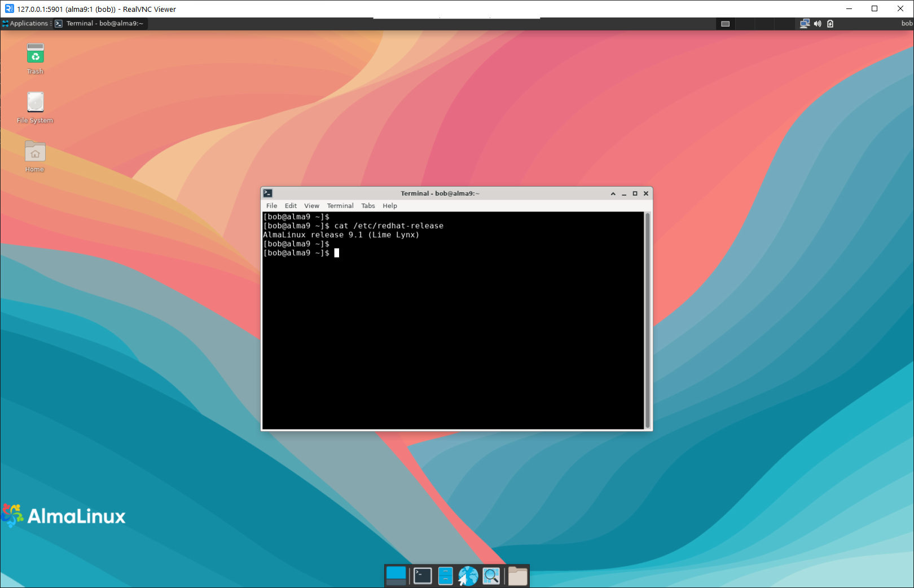Click the Terminal vertical scrollbar
Image resolution: width=914 pixels, height=588 pixels.
pyautogui.click(x=648, y=320)
